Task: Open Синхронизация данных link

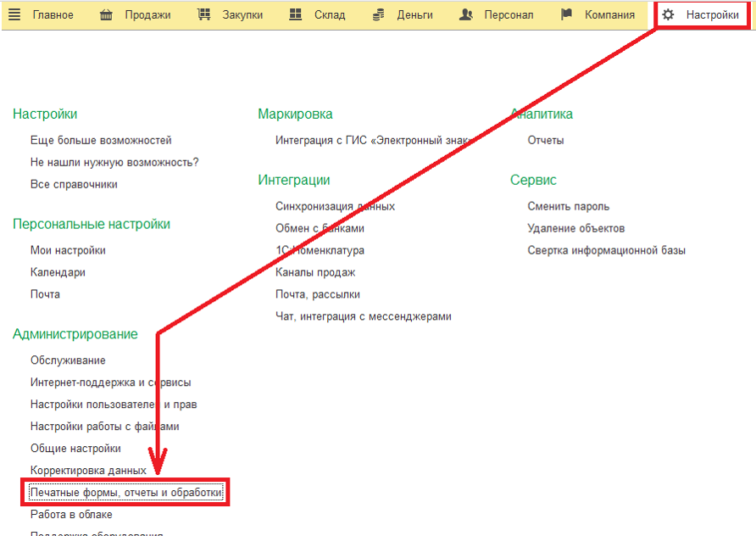Action: pos(335,206)
